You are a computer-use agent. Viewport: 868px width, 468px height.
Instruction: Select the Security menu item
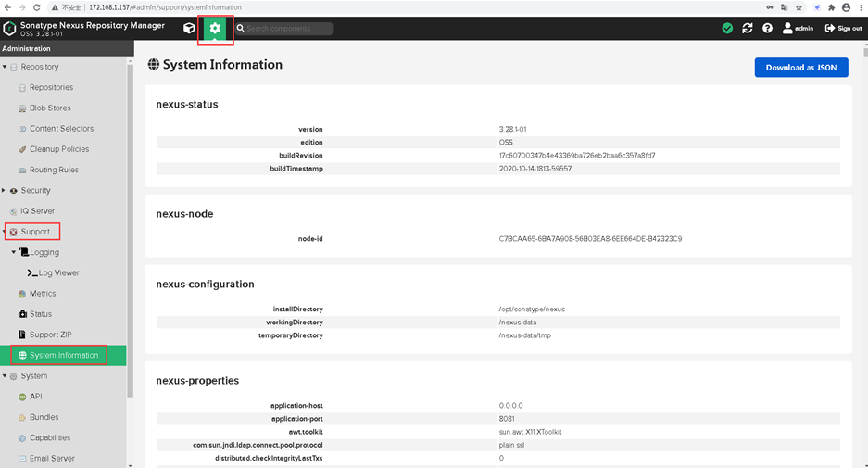[35, 191]
